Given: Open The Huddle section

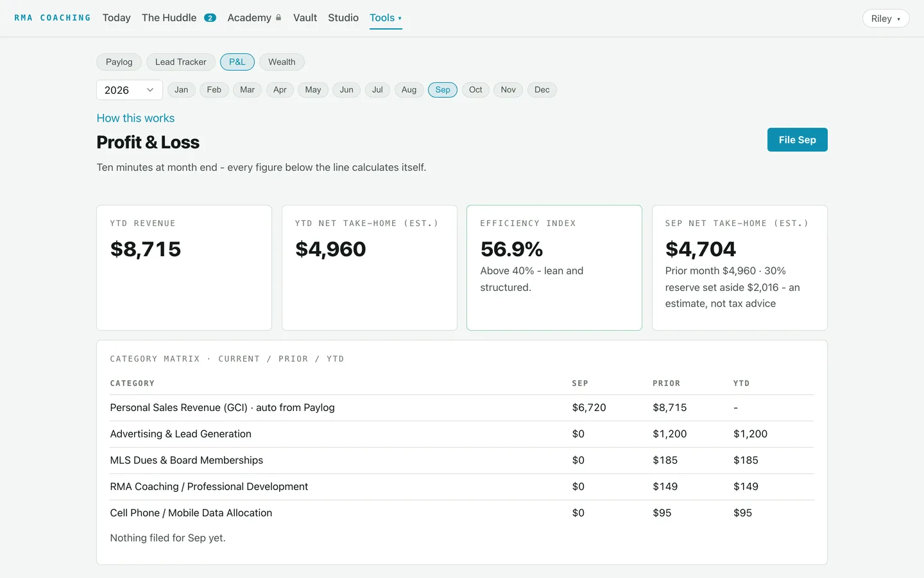Looking at the screenshot, I should 169,18.
